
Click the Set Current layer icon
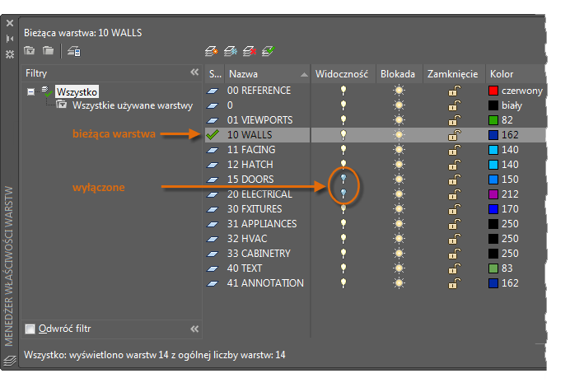(x=269, y=51)
